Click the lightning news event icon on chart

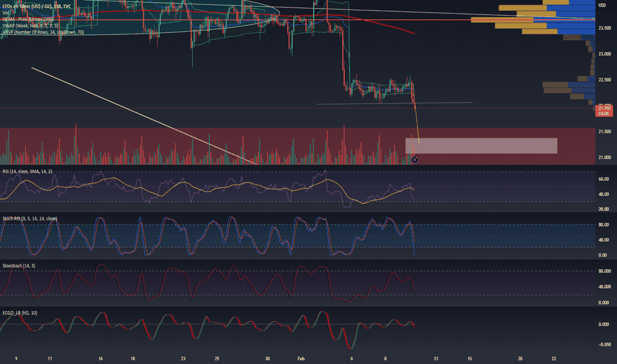(414, 159)
